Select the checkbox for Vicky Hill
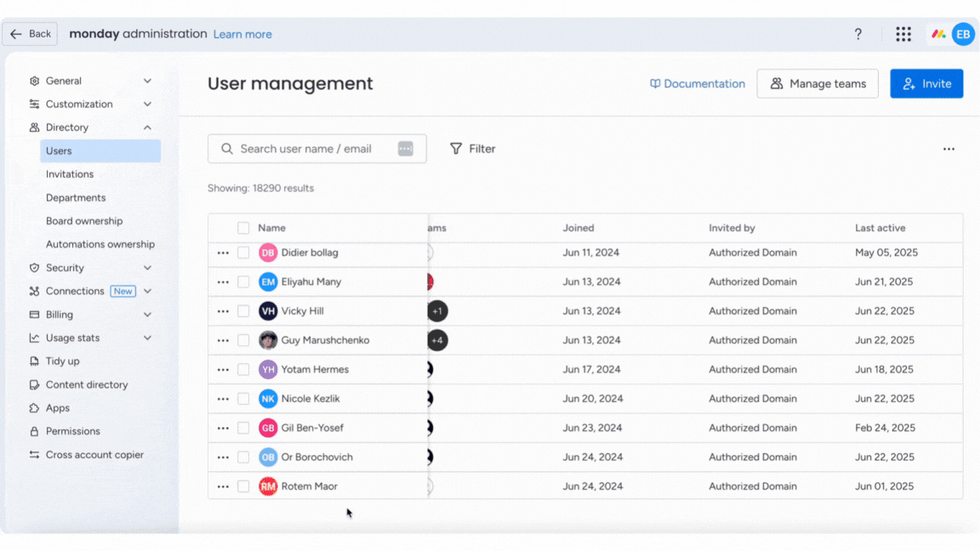This screenshot has height=551, width=980. 243,311
